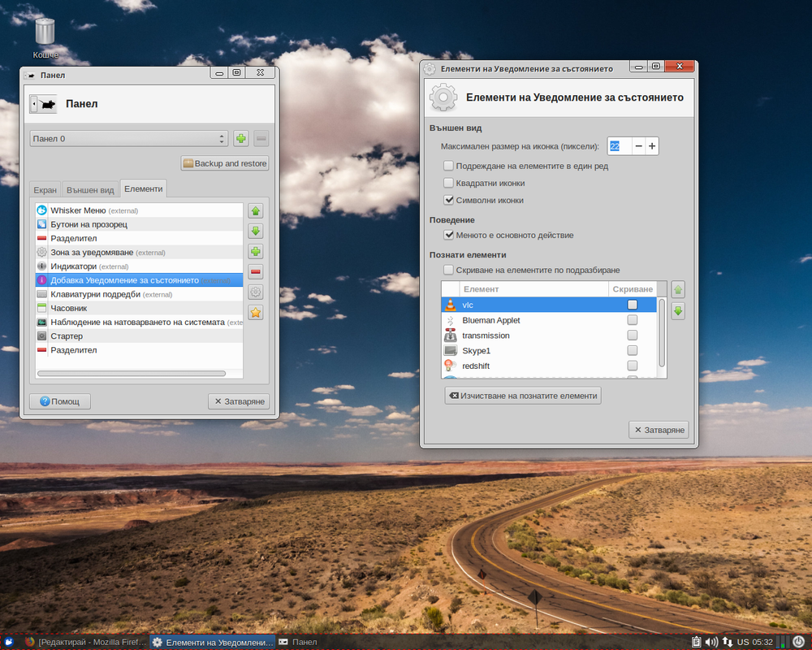This screenshot has width=812, height=650.
Task: Select Клавиатурни подредби item
Action: click(139, 294)
